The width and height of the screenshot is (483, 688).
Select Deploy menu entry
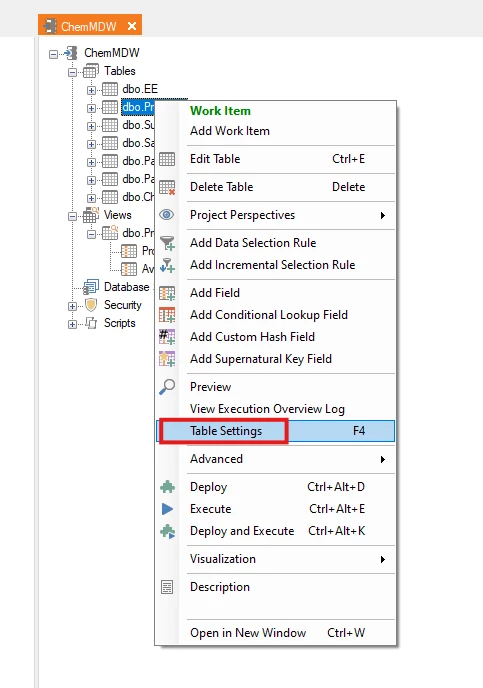point(275,487)
